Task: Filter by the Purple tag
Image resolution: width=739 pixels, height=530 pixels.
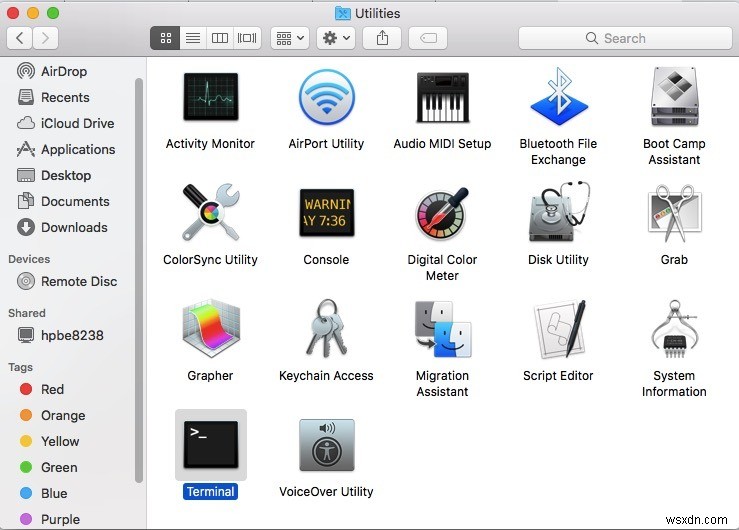Action: tap(50, 519)
